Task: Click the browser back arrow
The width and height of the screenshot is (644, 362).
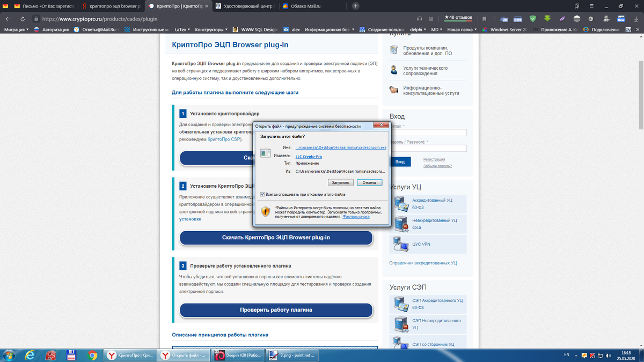Action: coord(8,18)
